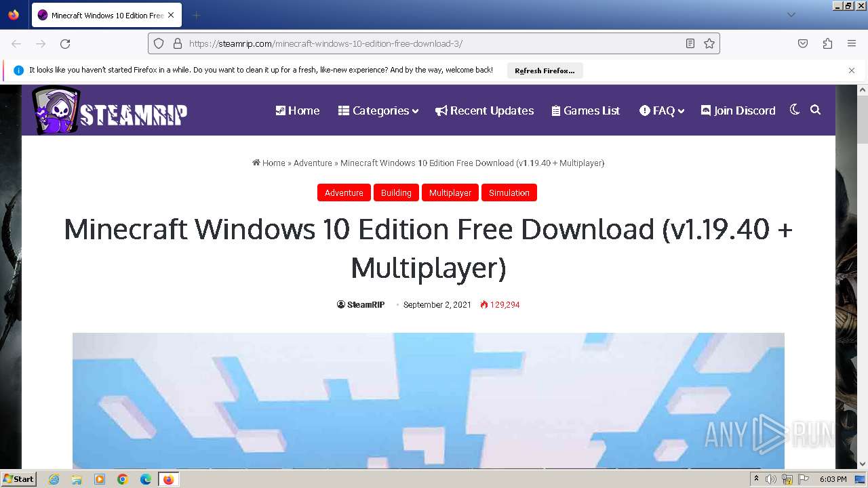The width and height of the screenshot is (868, 488).
Task: Close the Minecraft Windows 10 Edition tab
Action: tap(171, 15)
